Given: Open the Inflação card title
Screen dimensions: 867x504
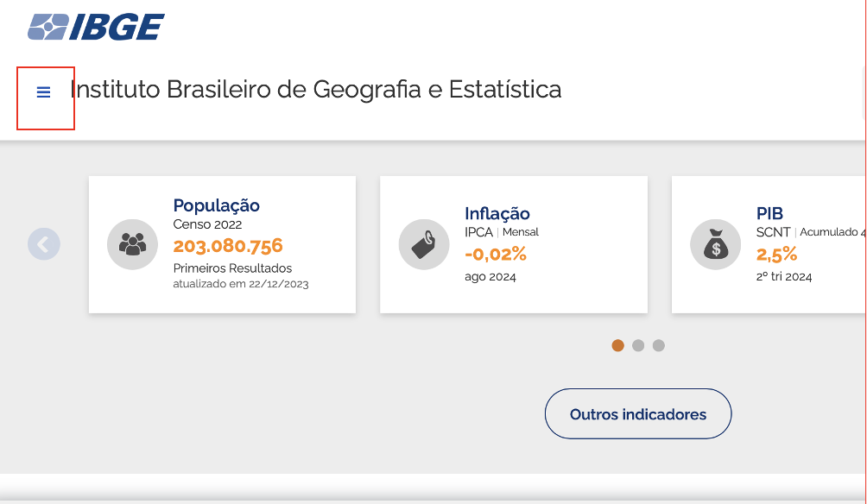Looking at the screenshot, I should (497, 213).
